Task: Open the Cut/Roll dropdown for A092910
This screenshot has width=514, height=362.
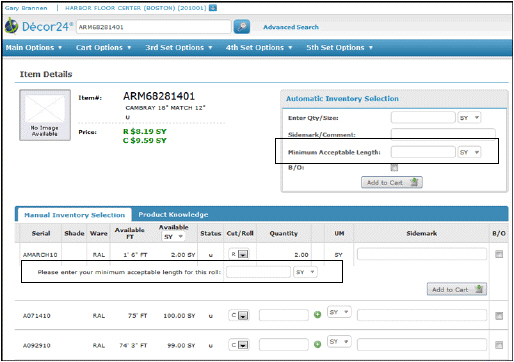Action: [x=239, y=345]
